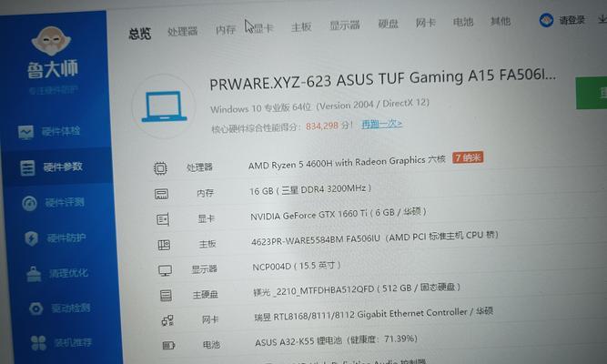Open 硬件体检 hardware checkup in sidebar

[49, 131]
